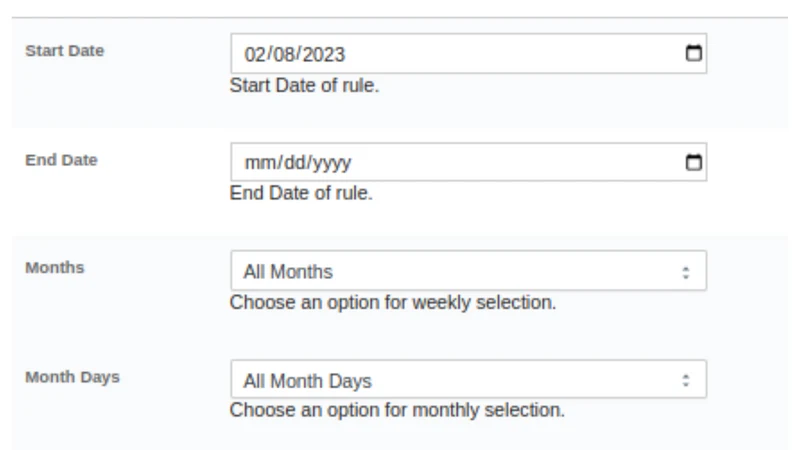Focus the Start Date input field
This screenshot has height=450, width=800.
point(468,54)
